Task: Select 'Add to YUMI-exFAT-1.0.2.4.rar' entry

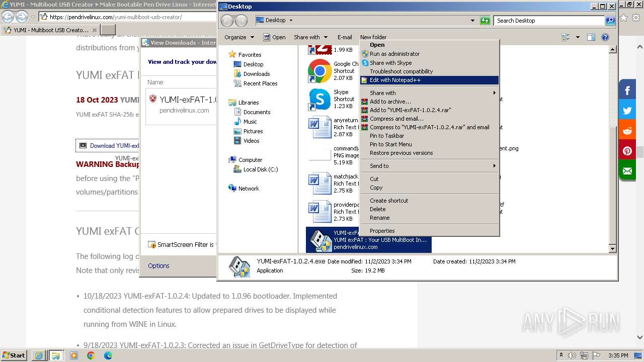Action: [429, 110]
